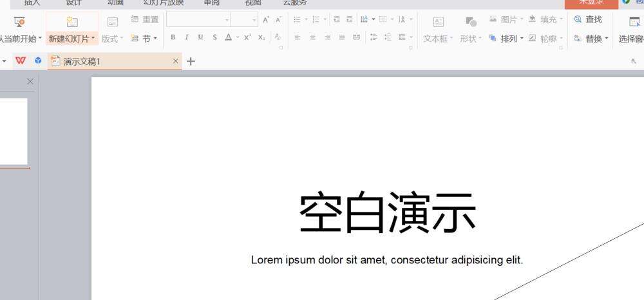The width and height of the screenshot is (644, 300).
Task: Toggle underline text formatting
Action: pyautogui.click(x=200, y=38)
